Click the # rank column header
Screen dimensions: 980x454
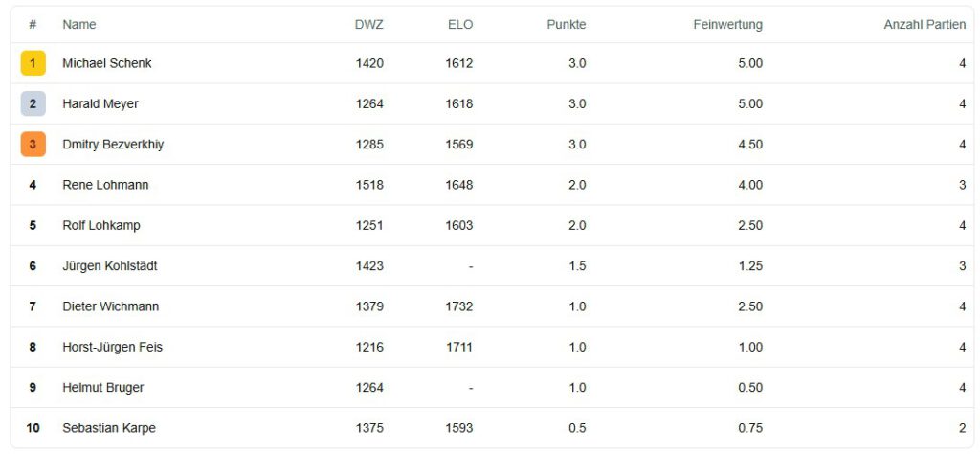tap(33, 24)
